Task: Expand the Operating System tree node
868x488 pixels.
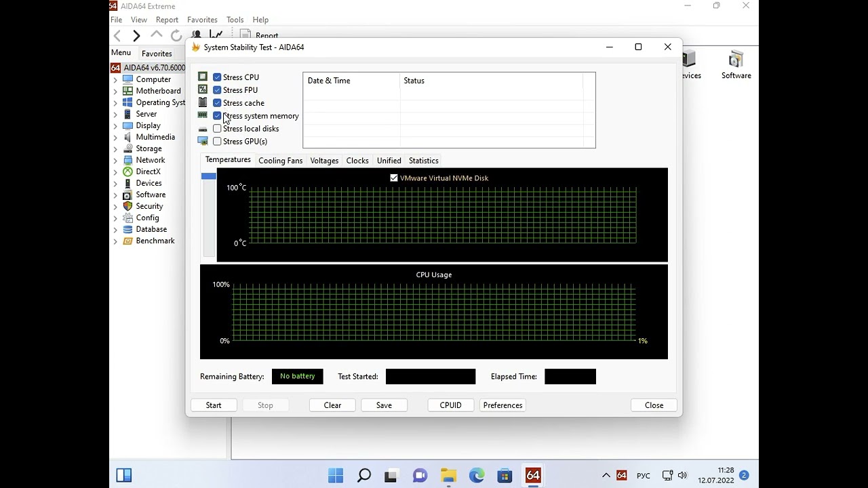Action: [115, 103]
